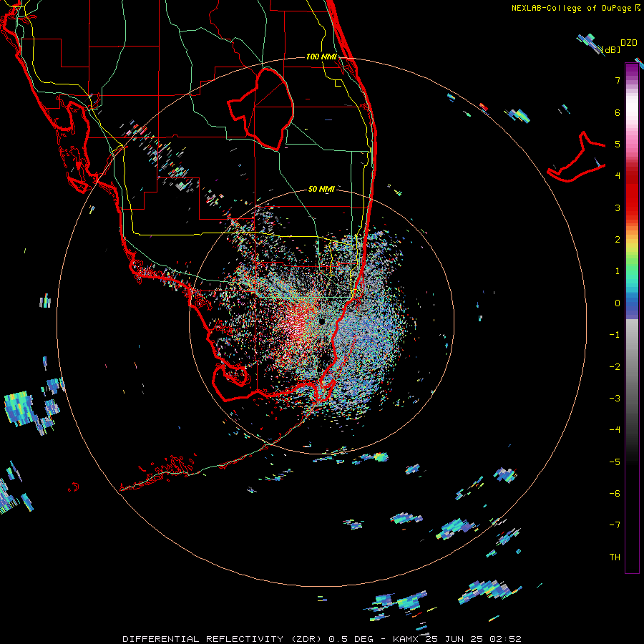Click the black radar site square marker
The width and height of the screenshot is (644, 644).
[323, 321]
